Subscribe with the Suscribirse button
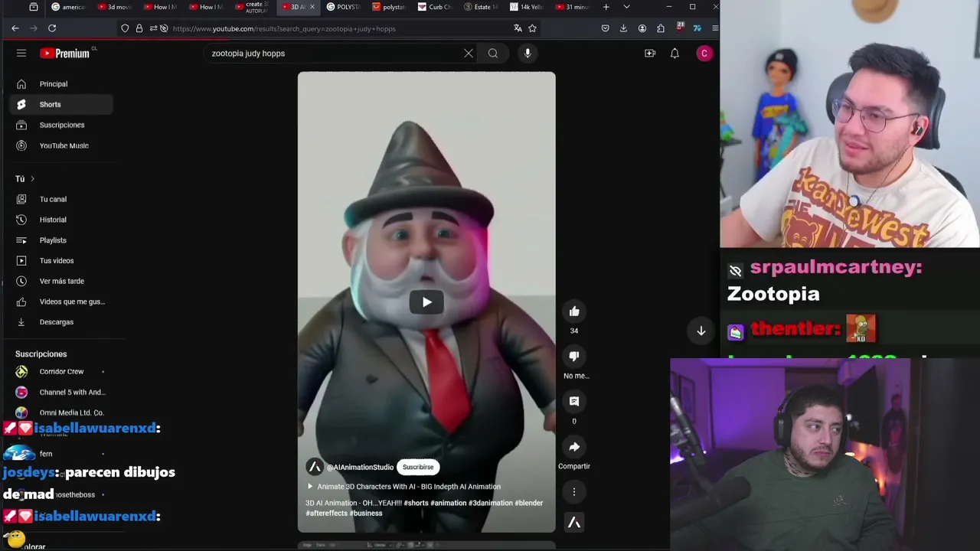The image size is (980, 551). [418, 467]
